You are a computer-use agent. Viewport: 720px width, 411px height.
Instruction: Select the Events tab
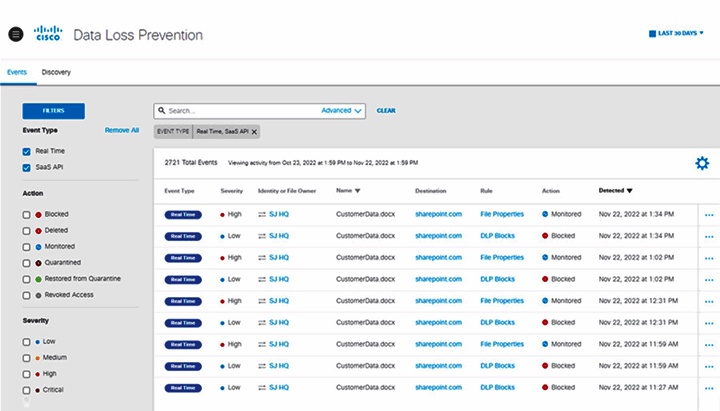click(16, 72)
